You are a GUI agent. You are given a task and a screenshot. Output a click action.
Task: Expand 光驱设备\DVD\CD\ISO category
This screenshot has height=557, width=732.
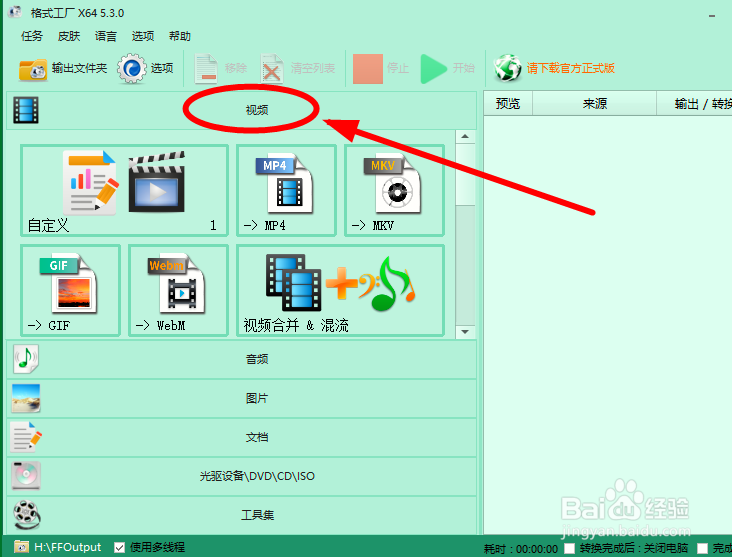(x=241, y=476)
